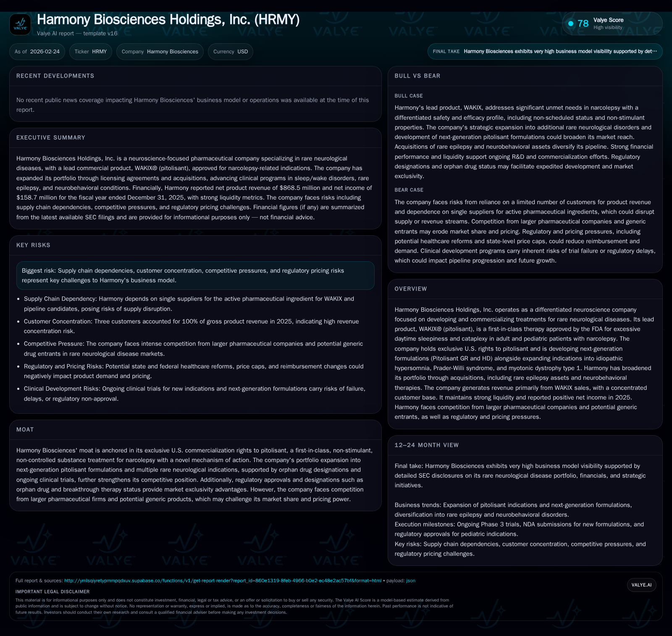Click the Overview section heading
The width and height of the screenshot is (672, 636).
pos(411,289)
